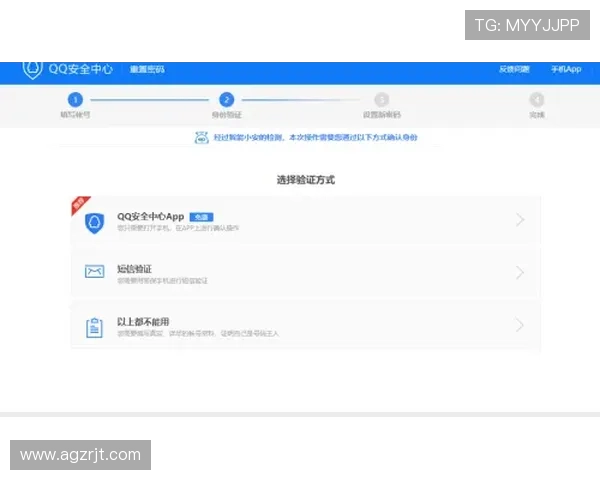Open the QQ安全中心 title link
Viewport: 600px width, 480px height.
[81, 69]
